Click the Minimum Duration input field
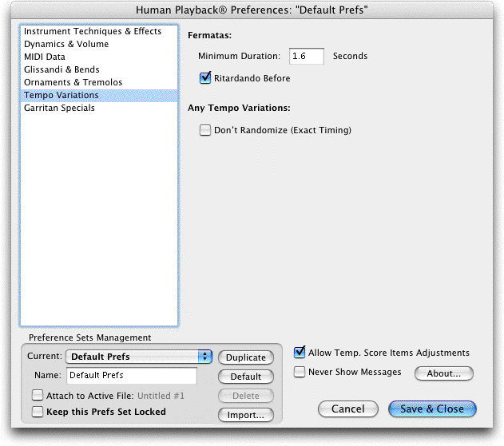The image size is (504, 446). click(x=307, y=56)
